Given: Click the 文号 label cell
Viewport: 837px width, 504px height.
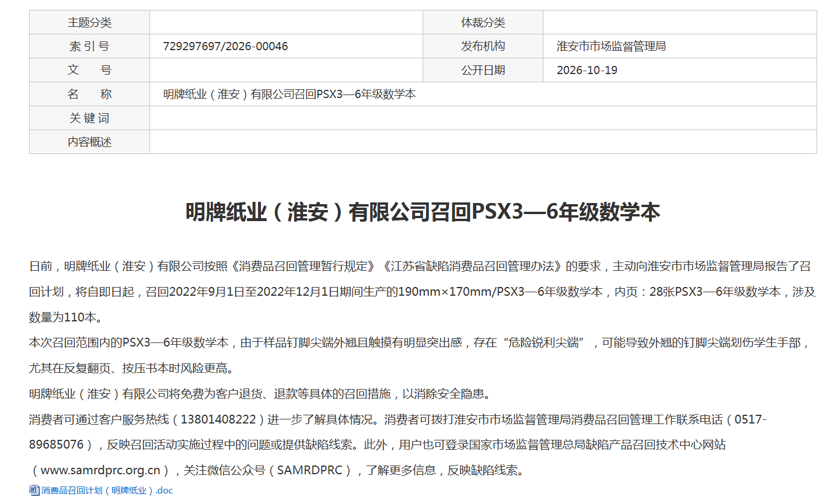Looking at the screenshot, I should point(89,70).
